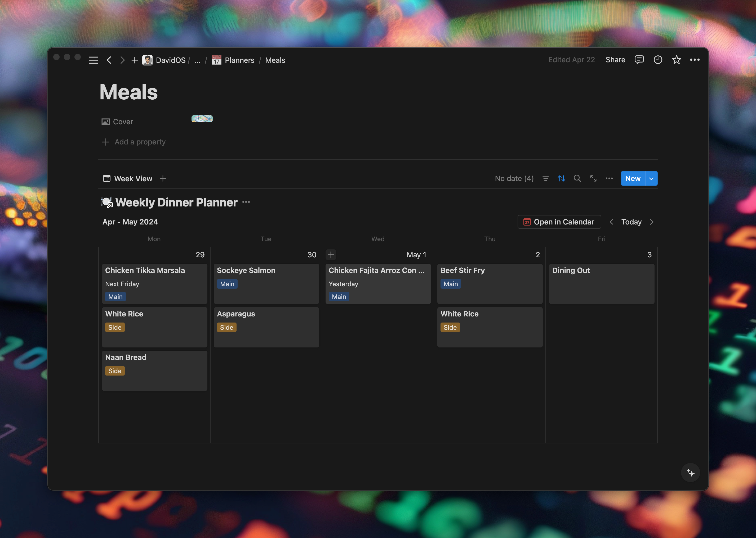Go to next week arrow
The height and width of the screenshot is (538, 756).
click(652, 222)
